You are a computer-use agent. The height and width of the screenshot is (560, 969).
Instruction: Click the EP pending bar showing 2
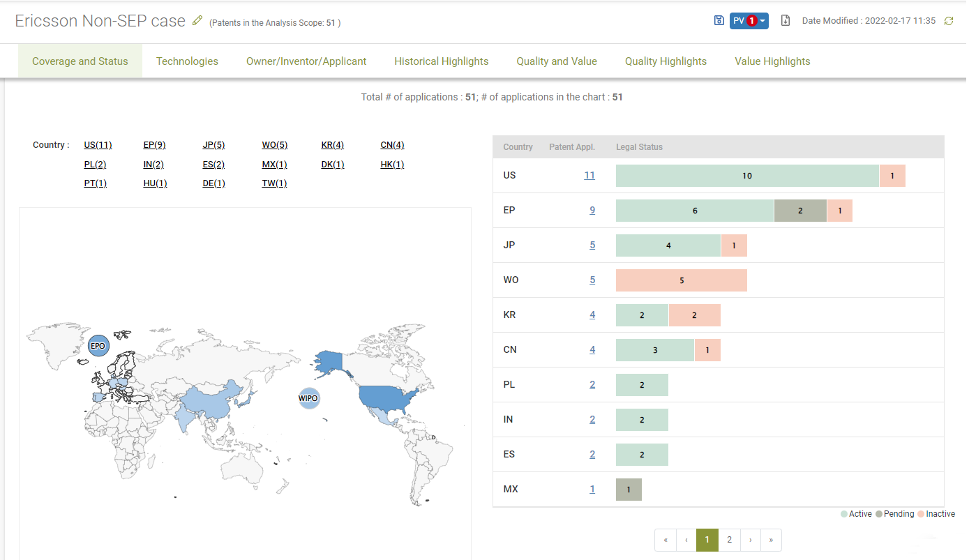tap(800, 211)
